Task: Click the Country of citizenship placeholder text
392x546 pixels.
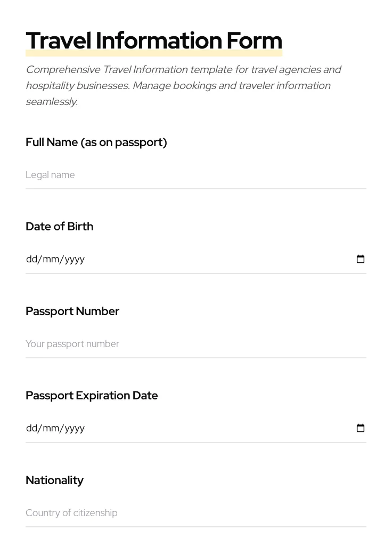Action: click(x=71, y=513)
